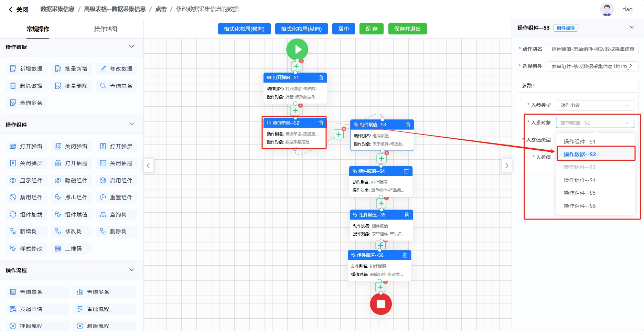Collapse the 操作数据 section
644x331 pixels.
131,47
